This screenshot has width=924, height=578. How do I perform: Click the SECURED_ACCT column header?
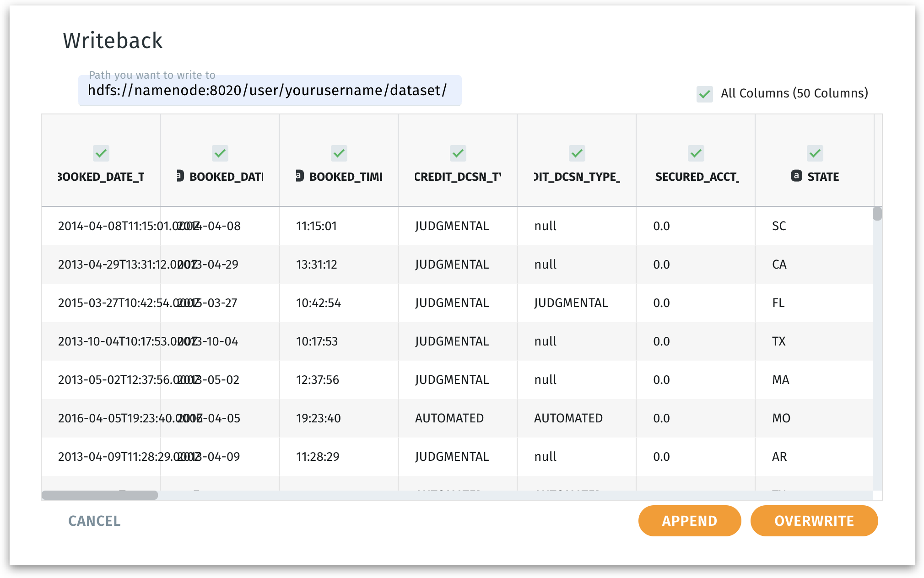click(697, 177)
